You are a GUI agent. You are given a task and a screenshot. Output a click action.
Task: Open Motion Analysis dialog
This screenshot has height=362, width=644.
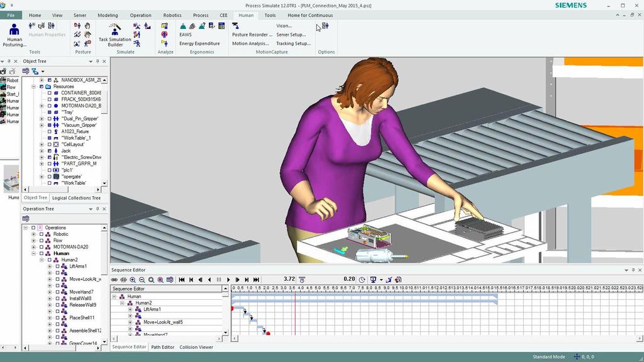[x=250, y=43]
